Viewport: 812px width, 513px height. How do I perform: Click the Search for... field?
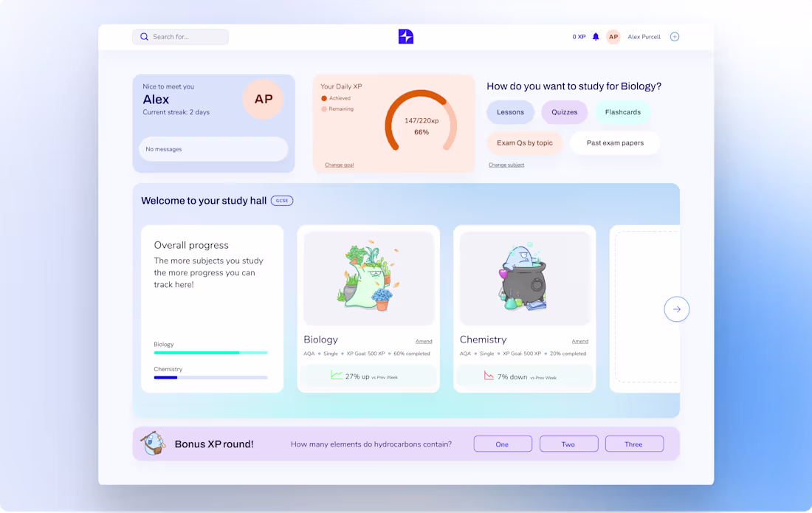180,37
